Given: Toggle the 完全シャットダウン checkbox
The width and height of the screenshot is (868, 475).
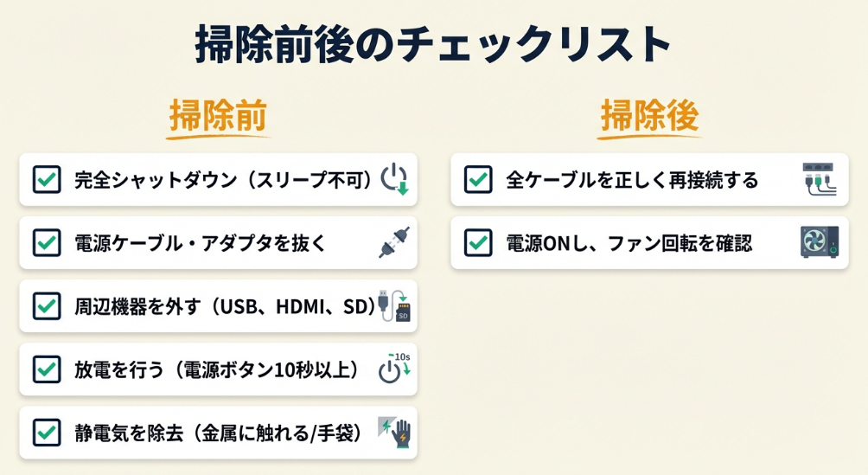Looking at the screenshot, I should pos(47,179).
